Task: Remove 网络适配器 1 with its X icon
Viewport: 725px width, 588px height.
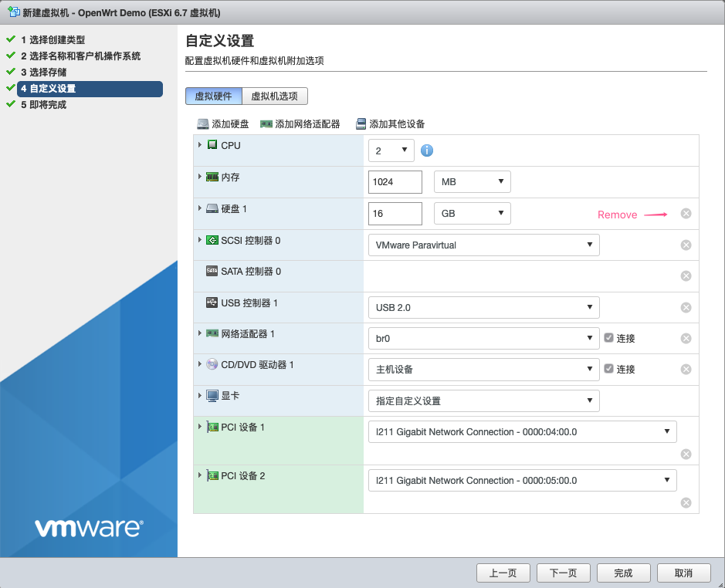Action: (x=686, y=339)
